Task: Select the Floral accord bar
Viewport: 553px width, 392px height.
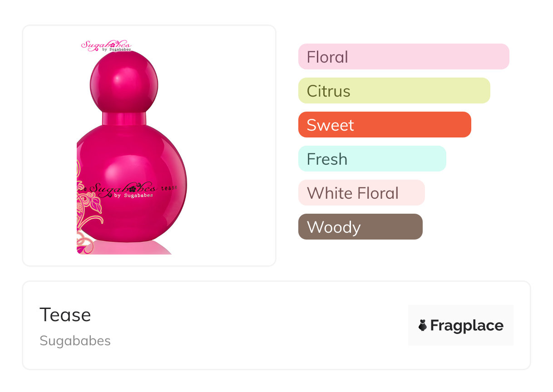Action: pyautogui.click(x=404, y=57)
